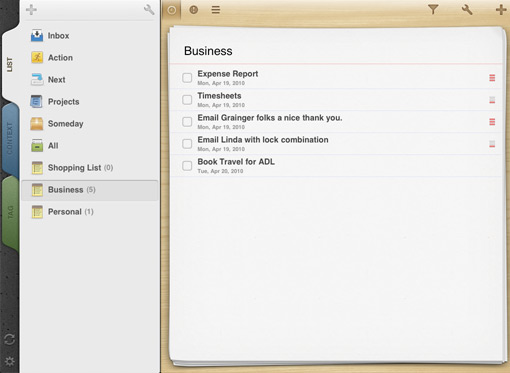Add new task with top-right plus icon
Viewport: 510px width, 373px height.
(501, 10)
